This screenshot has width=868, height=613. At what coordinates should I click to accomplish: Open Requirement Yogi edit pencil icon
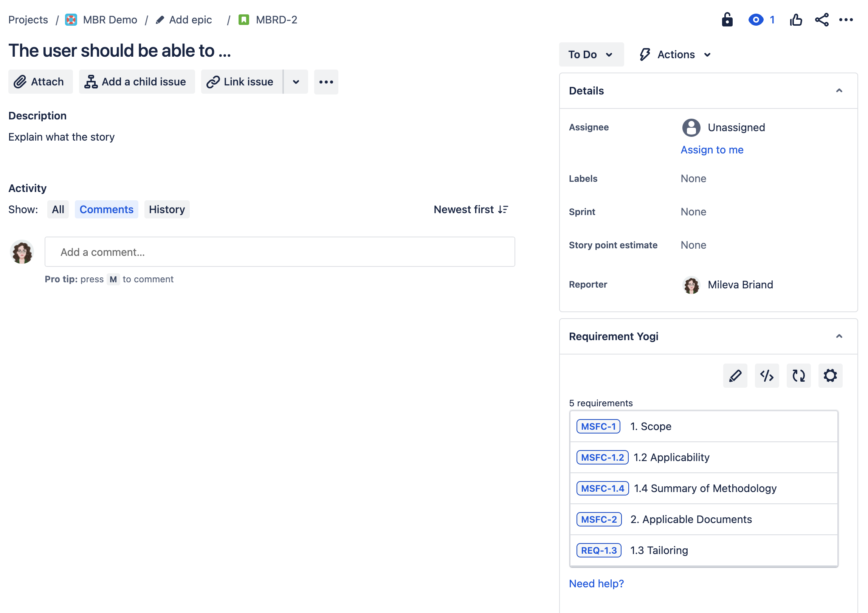pyautogui.click(x=735, y=375)
